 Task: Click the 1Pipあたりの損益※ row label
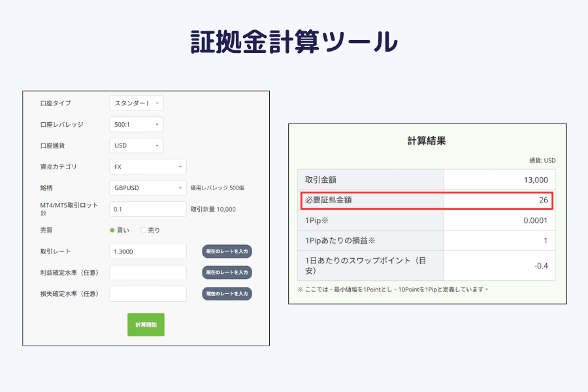pyautogui.click(x=340, y=240)
